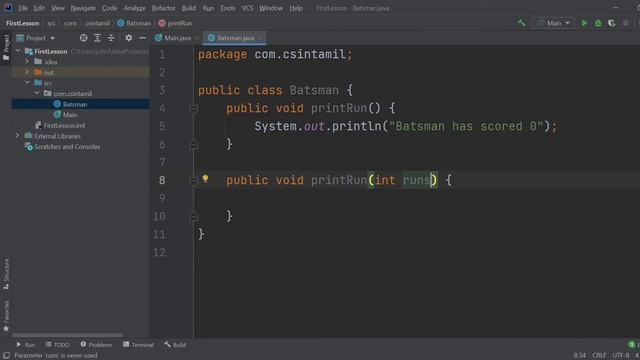Toggle the Project sidebar tab
The image size is (640, 360).
pyautogui.click(x=6, y=47)
